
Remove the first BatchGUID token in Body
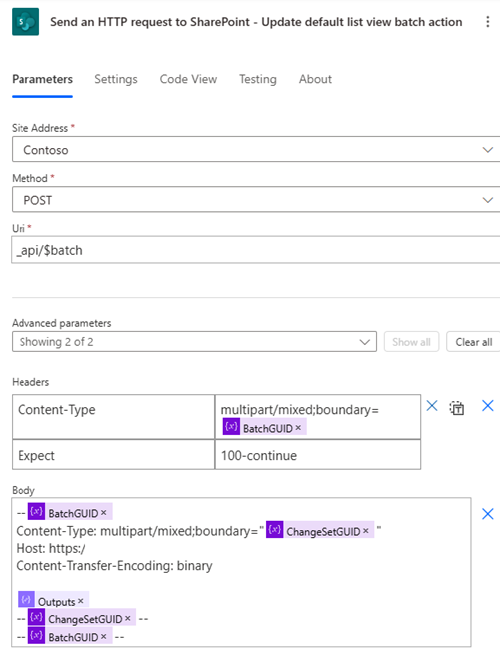103,512
